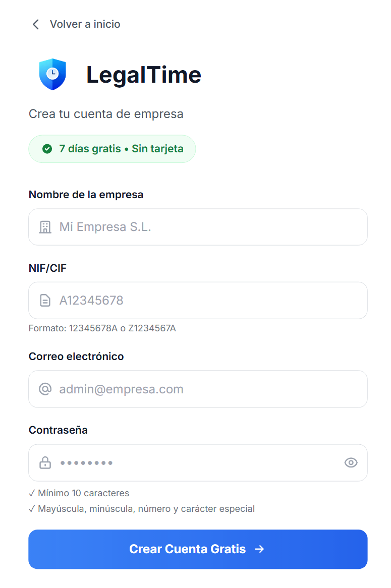This screenshot has width=391, height=588.
Task: Click the padlock icon in password field
Action: click(45, 463)
